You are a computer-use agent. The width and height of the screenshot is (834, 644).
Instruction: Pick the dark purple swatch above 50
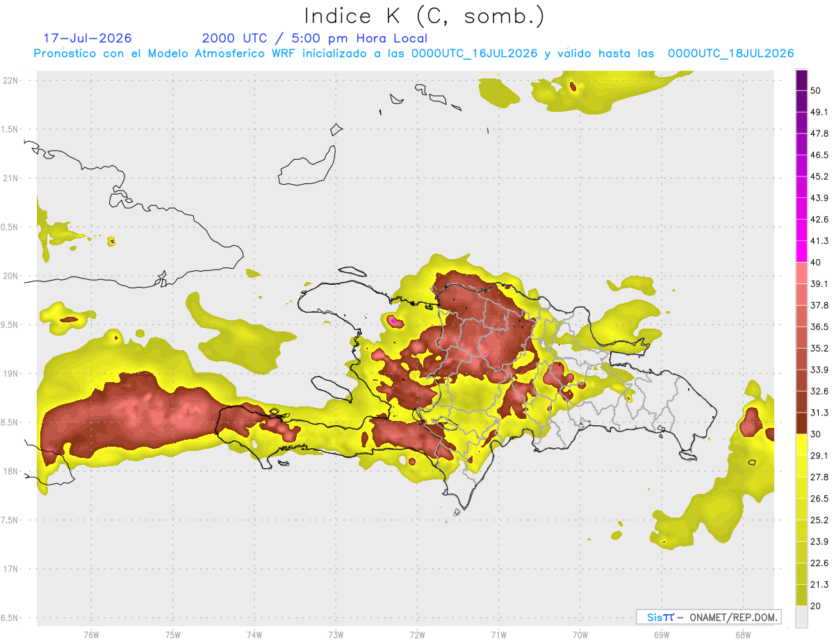point(801,81)
